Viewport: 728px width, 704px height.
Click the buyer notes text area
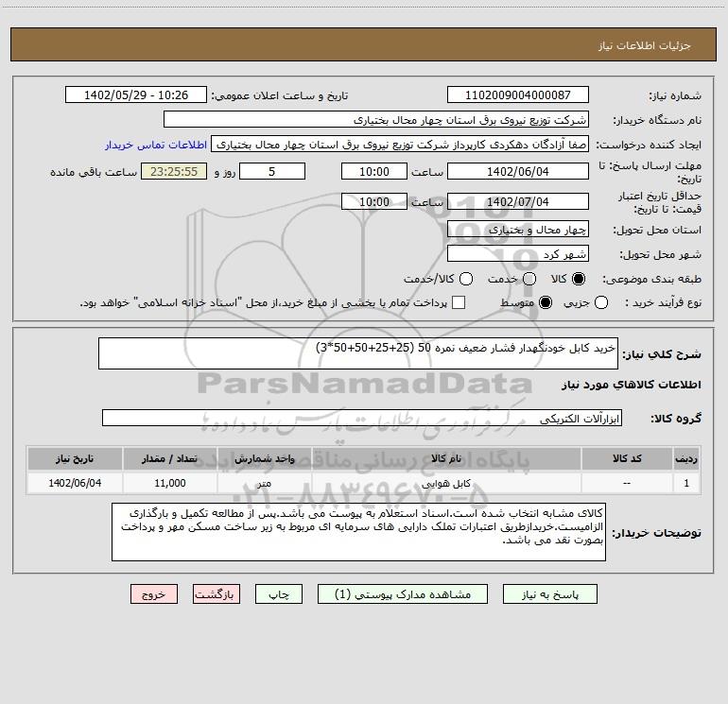(x=358, y=532)
